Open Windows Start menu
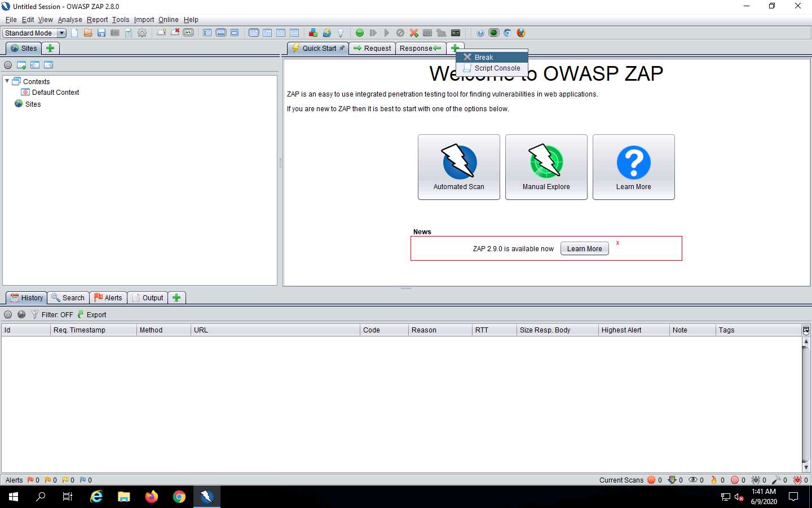 [x=14, y=497]
